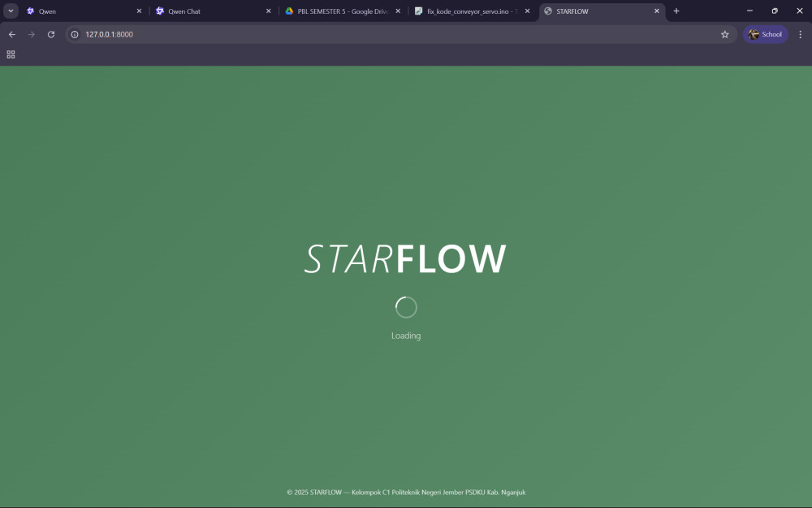Close the STARFLOW tab
The image size is (812, 508).
click(657, 11)
